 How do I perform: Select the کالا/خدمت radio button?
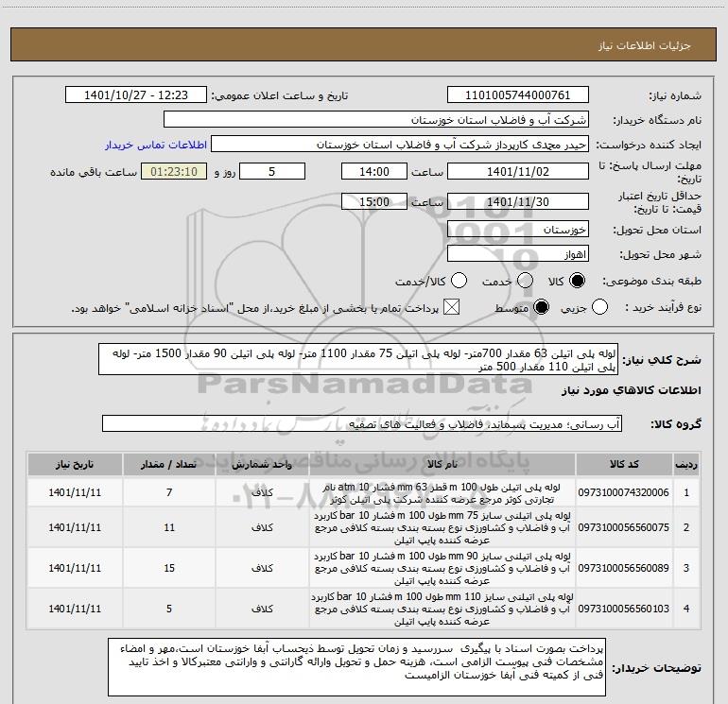click(459, 281)
